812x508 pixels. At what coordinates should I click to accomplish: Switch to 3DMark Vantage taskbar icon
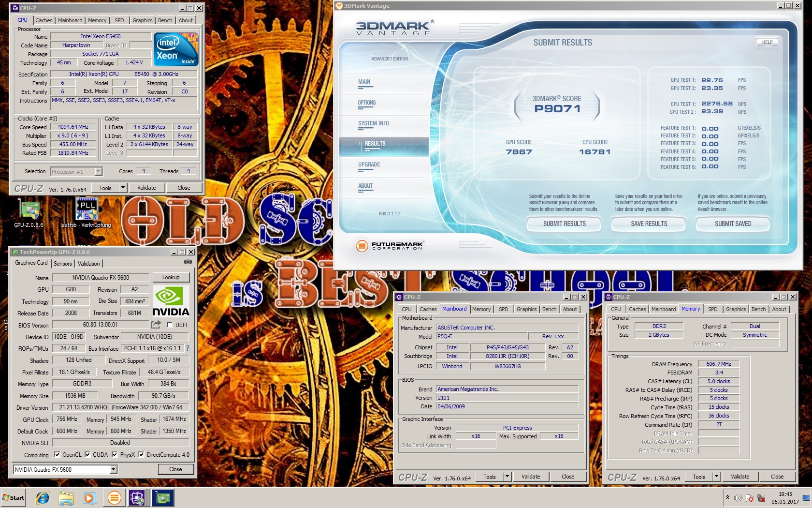[x=115, y=498]
